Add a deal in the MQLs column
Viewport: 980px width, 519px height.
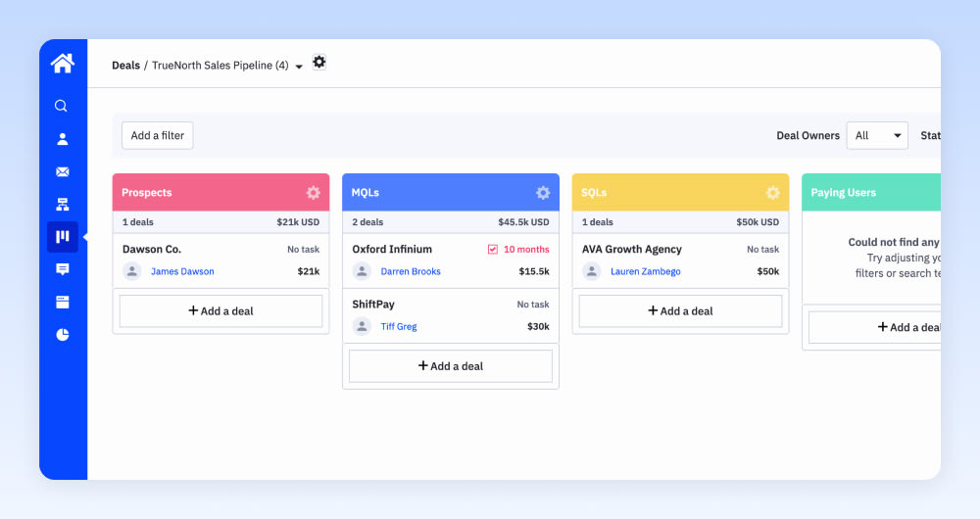click(x=451, y=366)
